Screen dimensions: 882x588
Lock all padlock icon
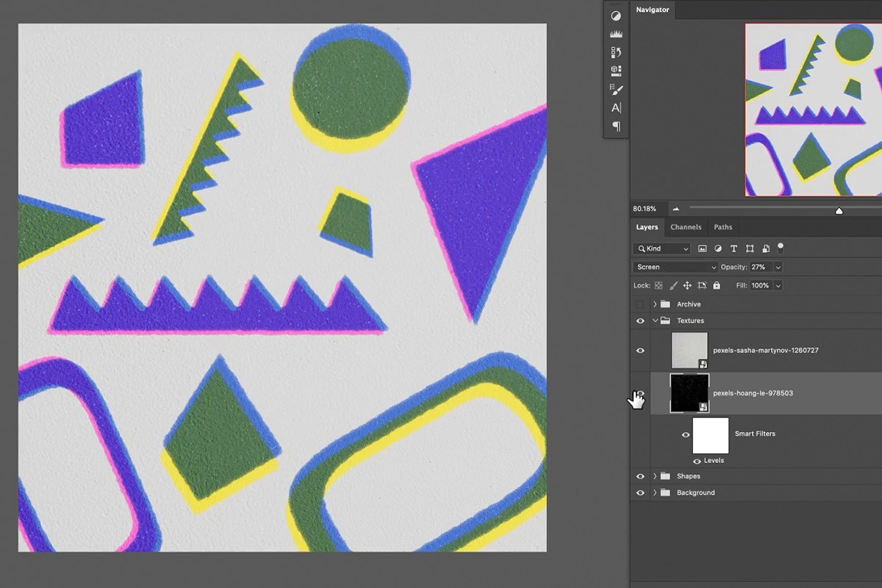coord(717,285)
